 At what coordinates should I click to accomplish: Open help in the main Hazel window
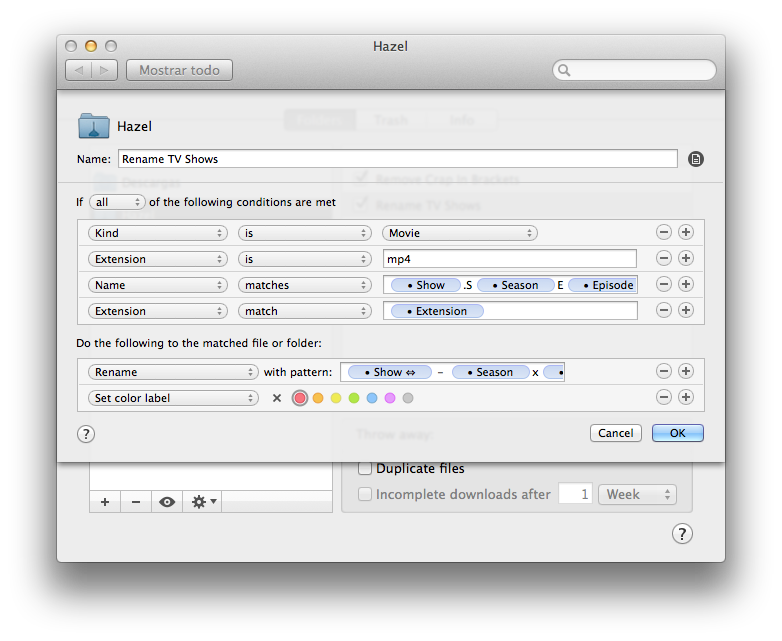[x=682, y=534]
